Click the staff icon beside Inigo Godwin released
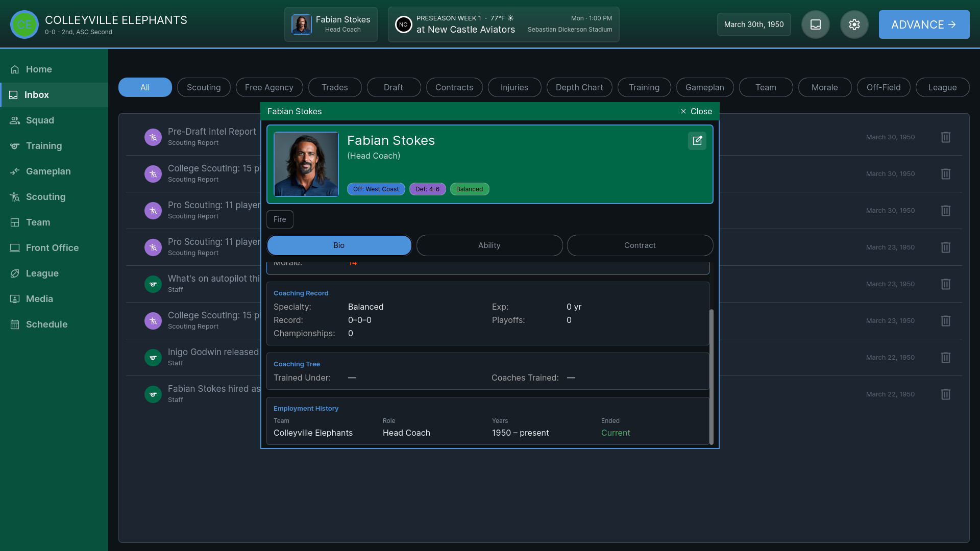The height and width of the screenshot is (551, 980). (x=153, y=358)
